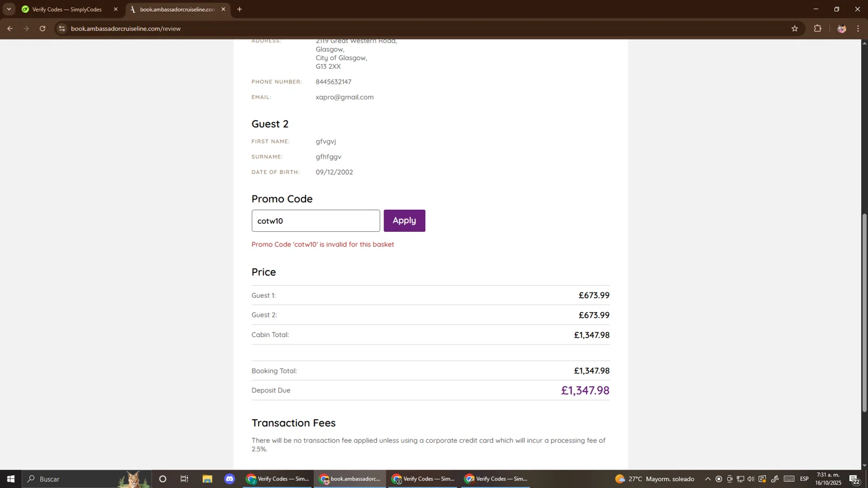This screenshot has width=868, height=488.
Task: Open the browser extensions puzzle icon
Action: tap(818, 28)
